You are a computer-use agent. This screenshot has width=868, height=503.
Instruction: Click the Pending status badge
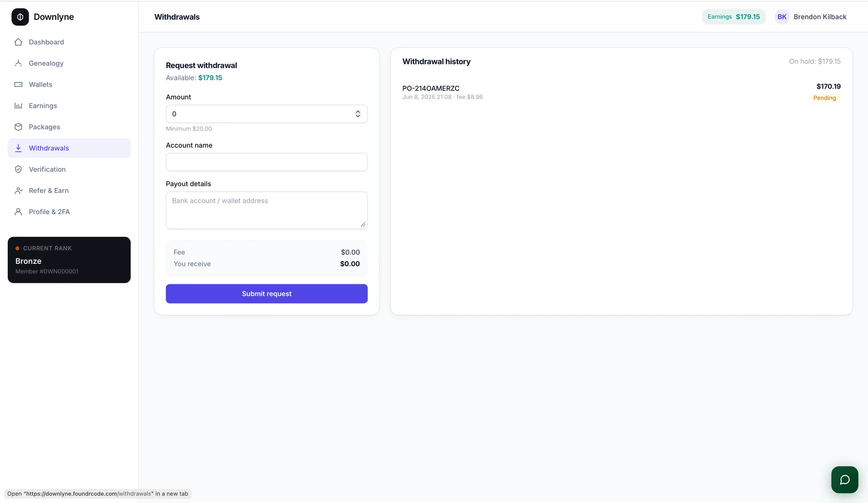tap(824, 98)
